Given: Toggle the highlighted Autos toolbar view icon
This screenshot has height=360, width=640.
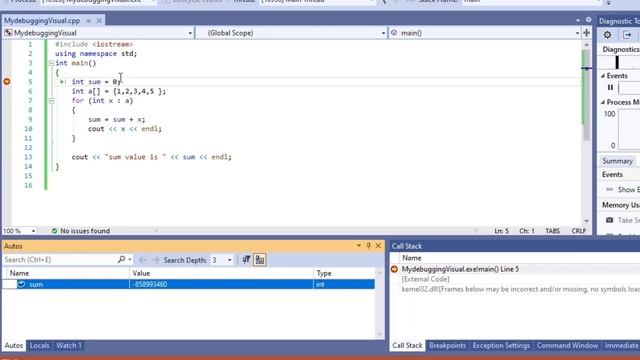Looking at the screenshot, I should (x=260, y=260).
